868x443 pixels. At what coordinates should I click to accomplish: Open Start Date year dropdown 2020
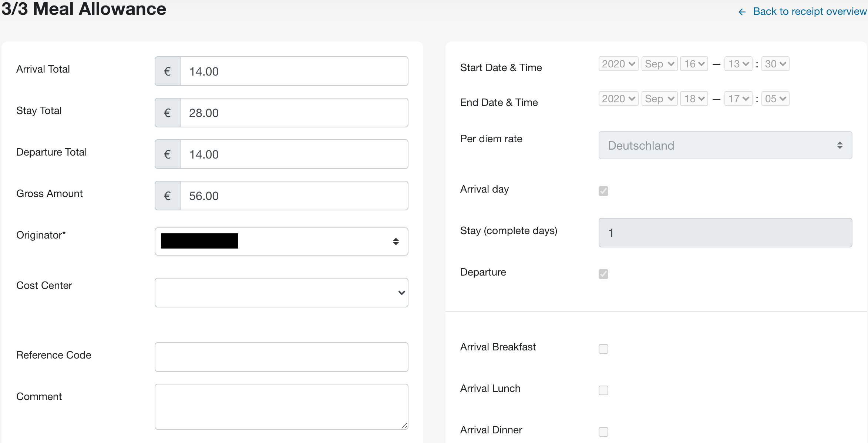618,64
